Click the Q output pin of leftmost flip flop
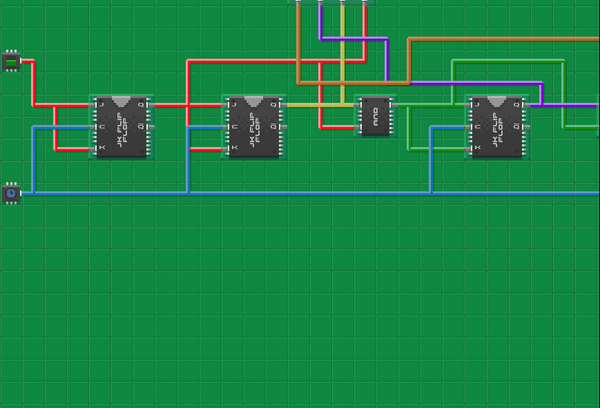 tap(152, 105)
